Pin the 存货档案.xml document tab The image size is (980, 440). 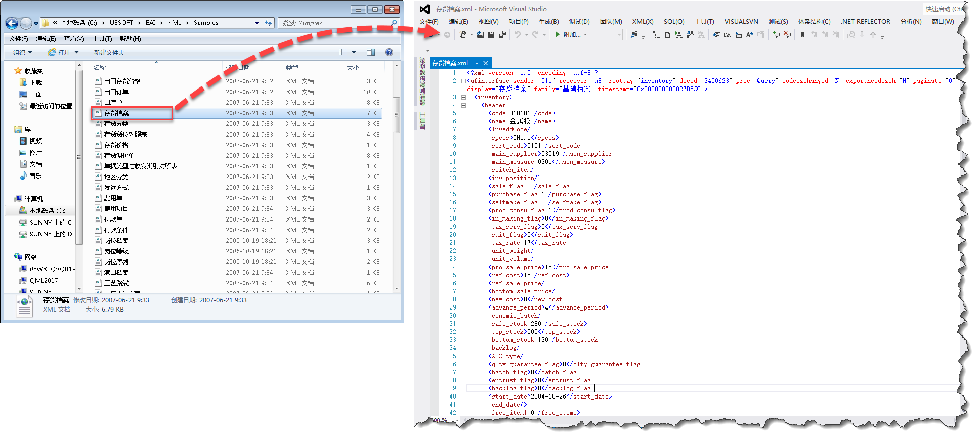(476, 63)
